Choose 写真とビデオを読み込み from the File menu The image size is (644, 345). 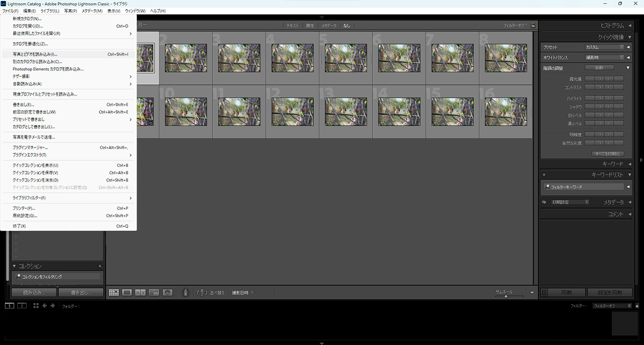(35, 54)
